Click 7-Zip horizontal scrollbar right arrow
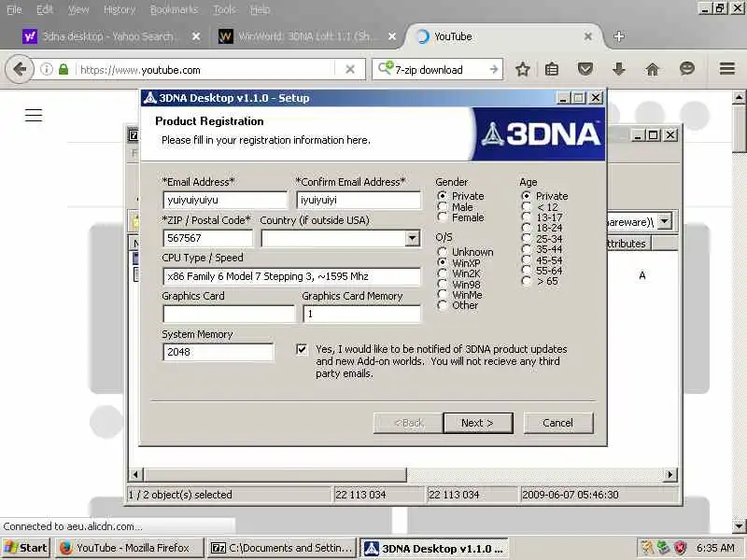 (x=670, y=474)
